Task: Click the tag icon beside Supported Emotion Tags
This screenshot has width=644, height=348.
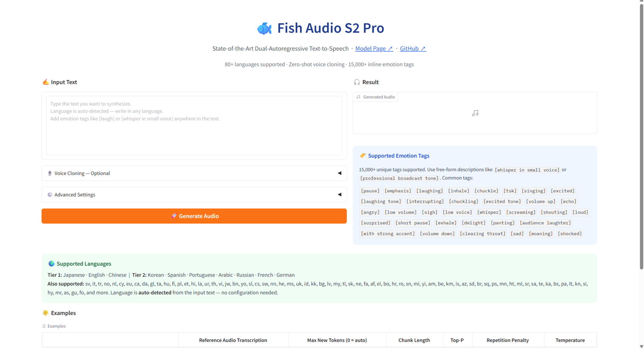Action: [363, 156]
